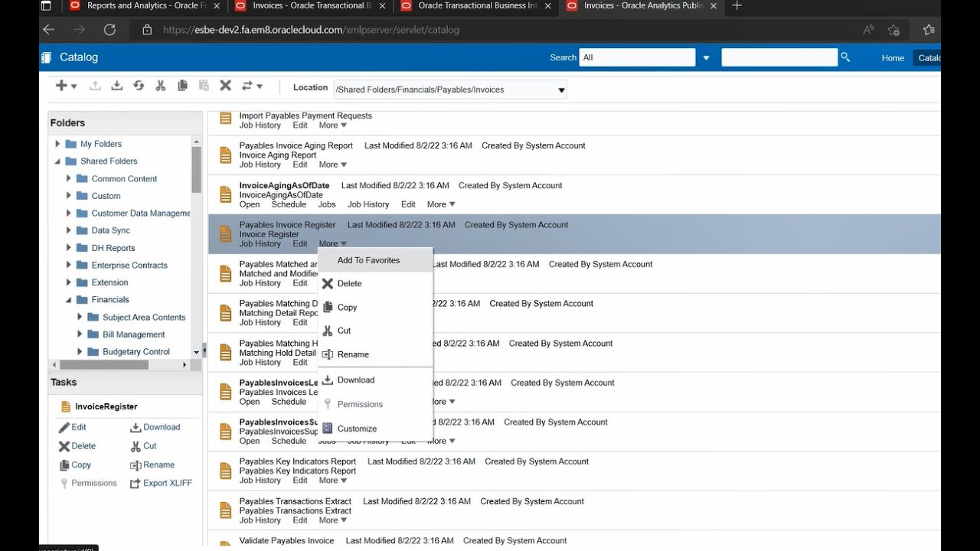Click the search magnifier icon
This screenshot has width=980, height=551.
[845, 57]
